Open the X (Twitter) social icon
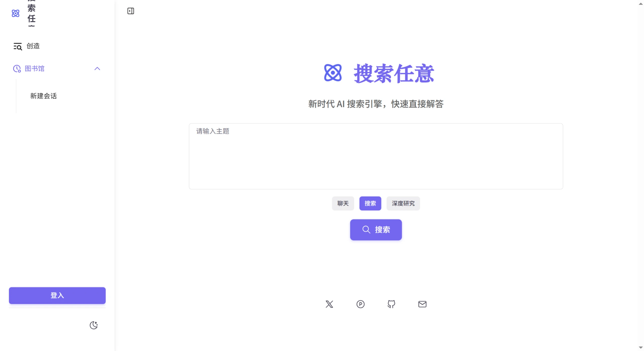644x351 pixels. click(329, 304)
